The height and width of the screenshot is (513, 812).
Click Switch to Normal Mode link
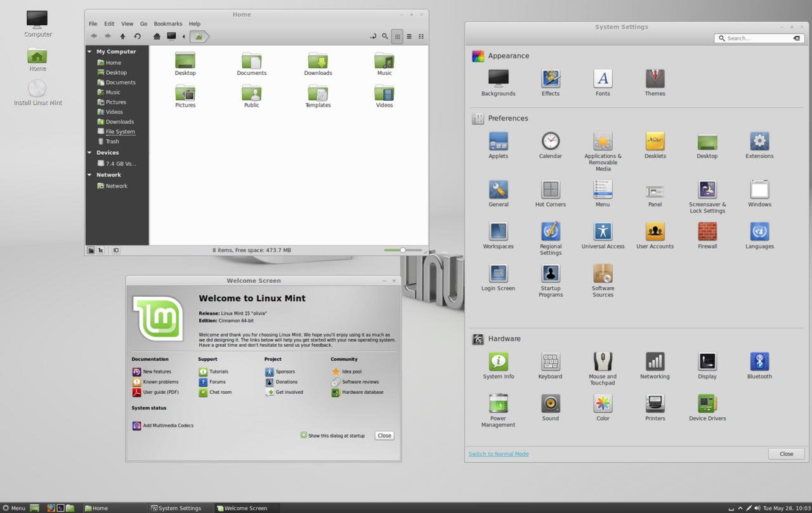click(x=499, y=453)
